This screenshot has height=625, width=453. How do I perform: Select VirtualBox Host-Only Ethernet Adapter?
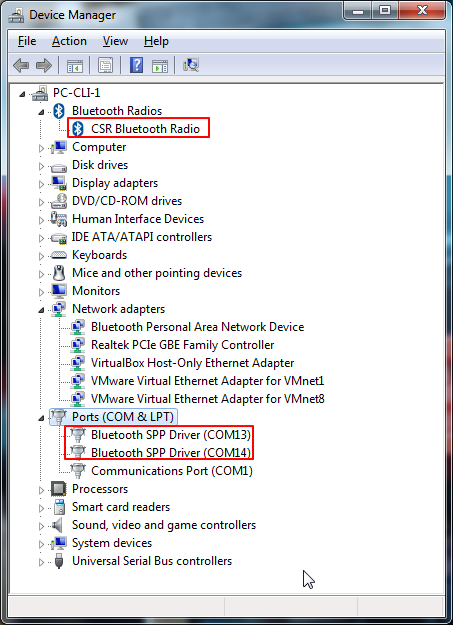point(193,363)
